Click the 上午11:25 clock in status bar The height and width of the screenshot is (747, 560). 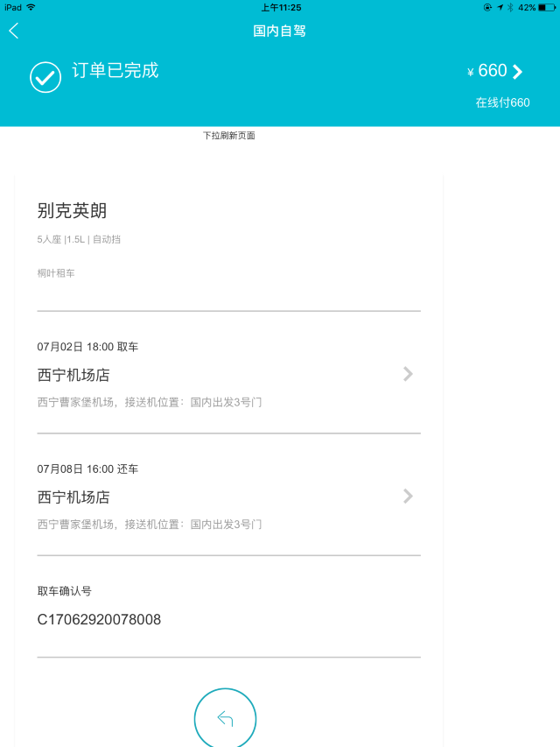tap(281, 8)
